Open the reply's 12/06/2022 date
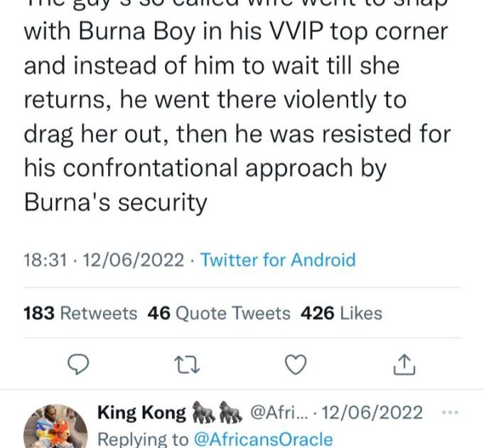 (375, 412)
